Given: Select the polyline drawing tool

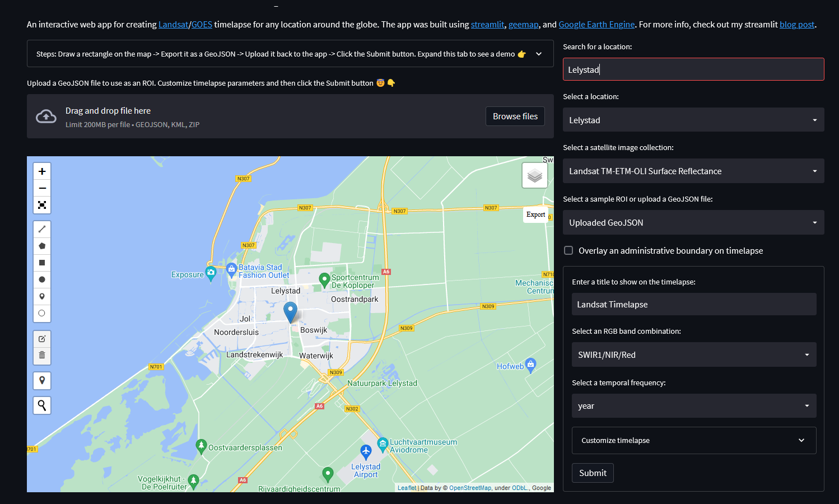Looking at the screenshot, I should [42, 228].
